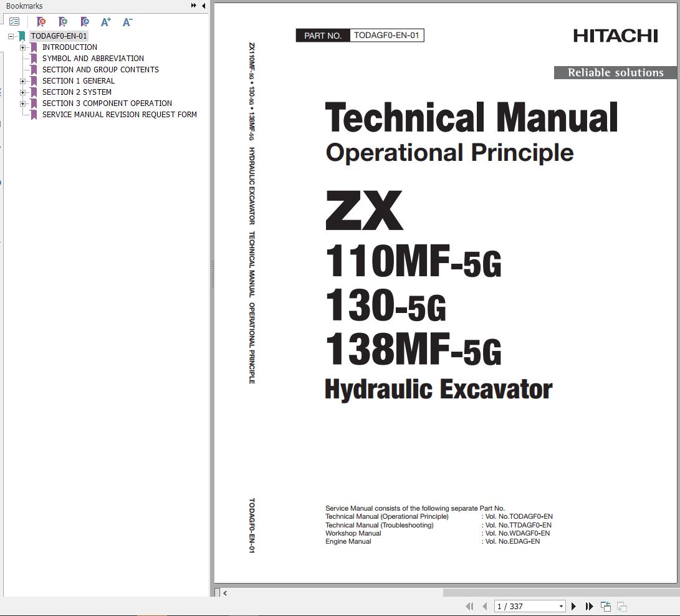Viewport: 680px width, 616px height.
Task: Select the TODAGF0-EN-01 root bookmark
Action: [59, 36]
